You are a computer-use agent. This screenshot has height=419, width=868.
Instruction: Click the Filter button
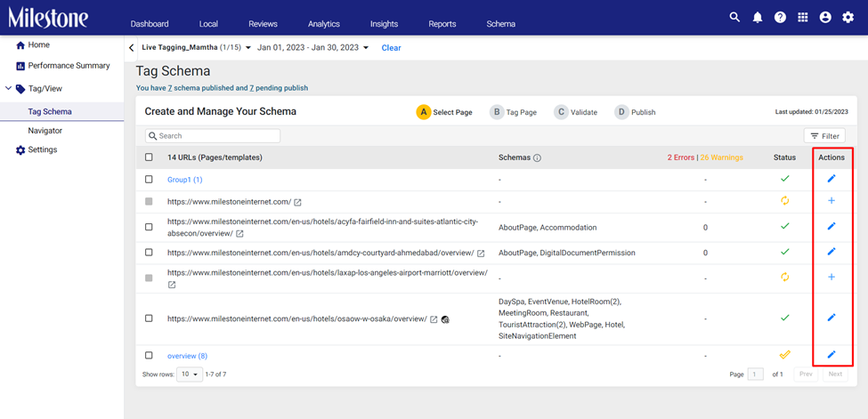pos(824,135)
